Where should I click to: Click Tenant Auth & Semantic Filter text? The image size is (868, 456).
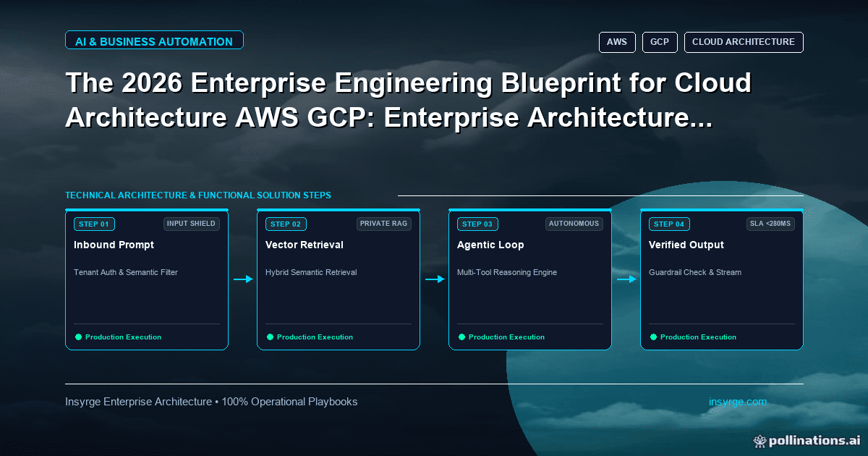pos(126,273)
